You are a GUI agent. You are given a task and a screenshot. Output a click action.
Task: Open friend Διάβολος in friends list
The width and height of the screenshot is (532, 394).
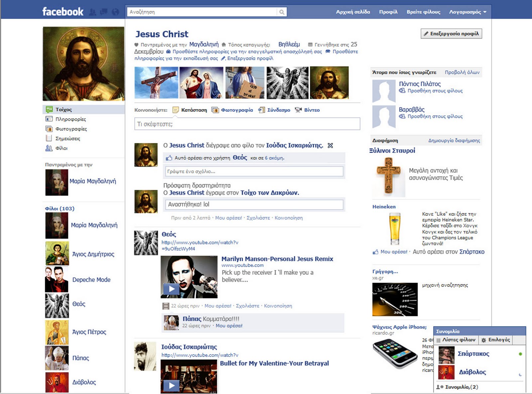point(84,382)
